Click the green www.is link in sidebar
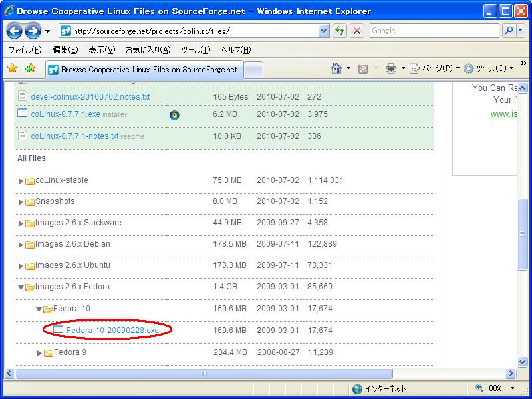Screen dimensions: 532x399 503,114
